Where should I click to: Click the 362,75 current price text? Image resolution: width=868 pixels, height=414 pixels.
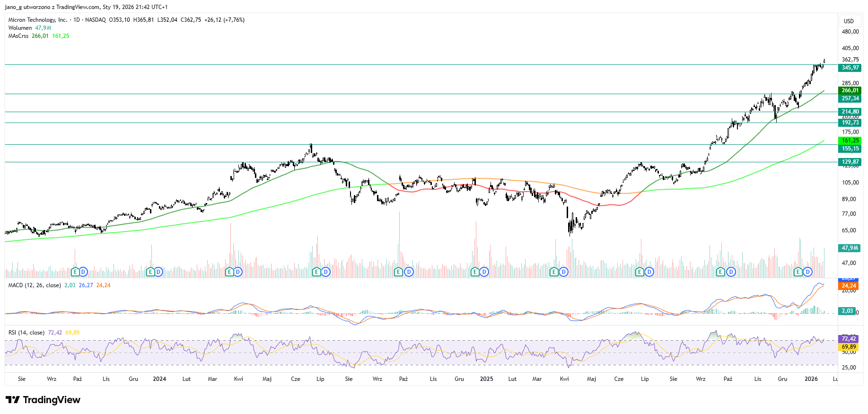click(x=850, y=60)
